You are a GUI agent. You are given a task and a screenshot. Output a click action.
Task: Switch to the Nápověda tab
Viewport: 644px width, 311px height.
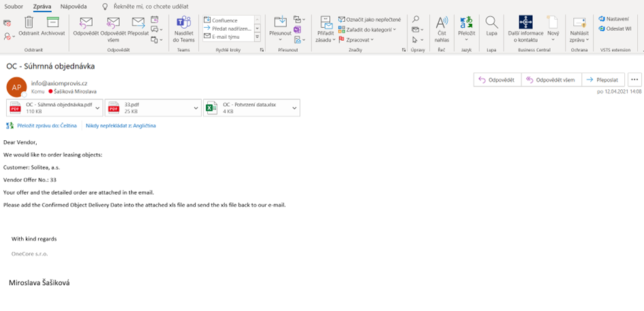point(74,6)
